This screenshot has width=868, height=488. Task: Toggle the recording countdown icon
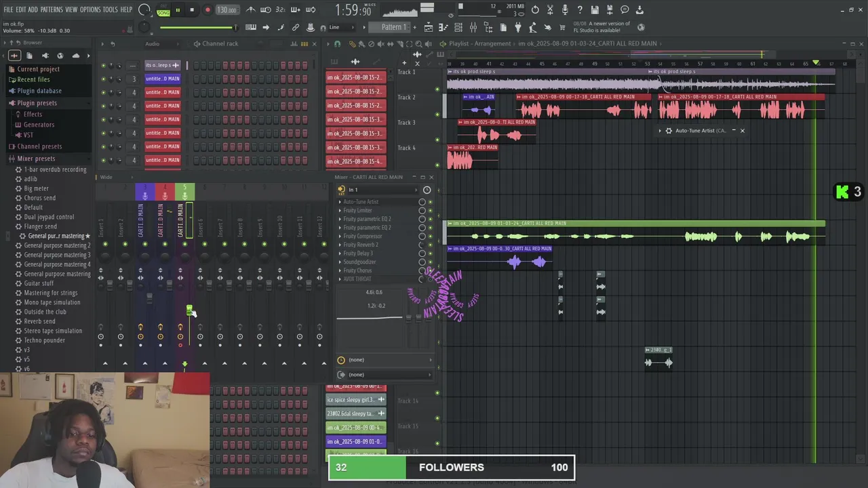pyautogui.click(x=281, y=9)
